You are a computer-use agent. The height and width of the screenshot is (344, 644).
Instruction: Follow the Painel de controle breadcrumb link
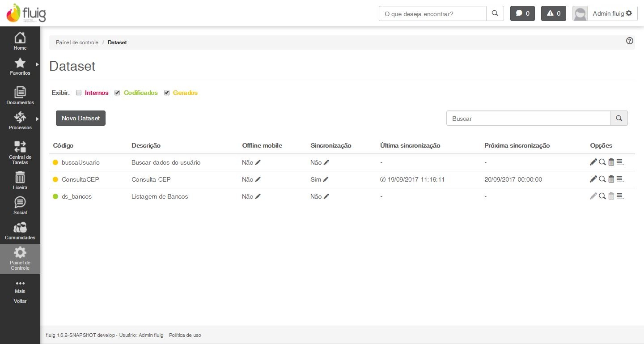coord(77,42)
